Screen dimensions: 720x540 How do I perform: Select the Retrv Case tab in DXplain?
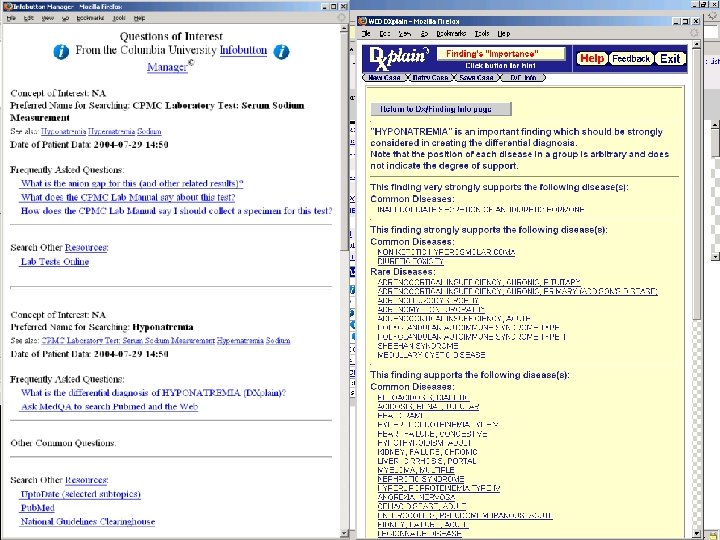tap(430, 77)
